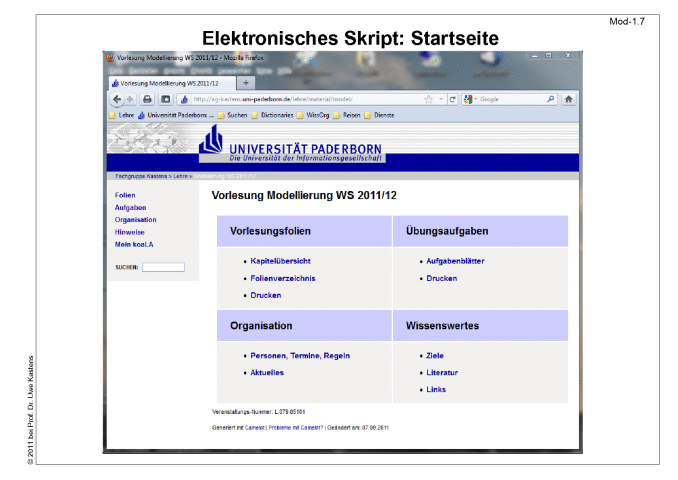Click the Firefox logo in the title bar
This screenshot has width=678, height=480.
[110, 58]
